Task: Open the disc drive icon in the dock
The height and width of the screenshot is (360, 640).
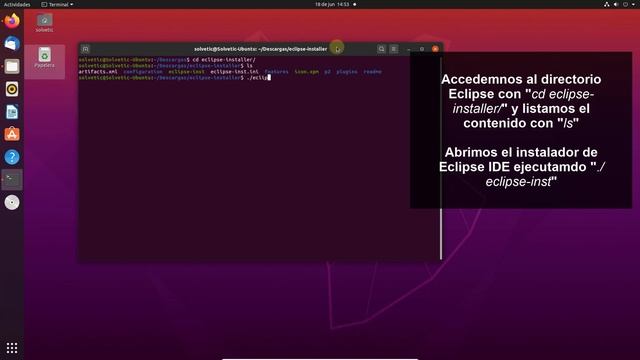Action: click(12, 202)
